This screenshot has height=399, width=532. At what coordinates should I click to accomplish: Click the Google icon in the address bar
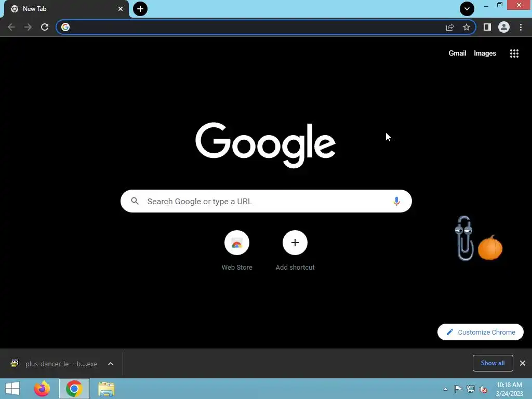[x=65, y=27]
